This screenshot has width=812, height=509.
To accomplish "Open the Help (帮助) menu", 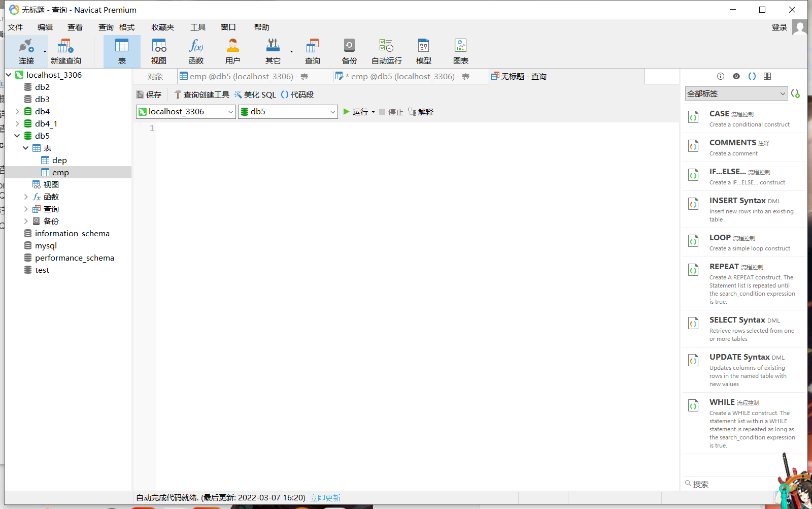I will pos(262,27).
